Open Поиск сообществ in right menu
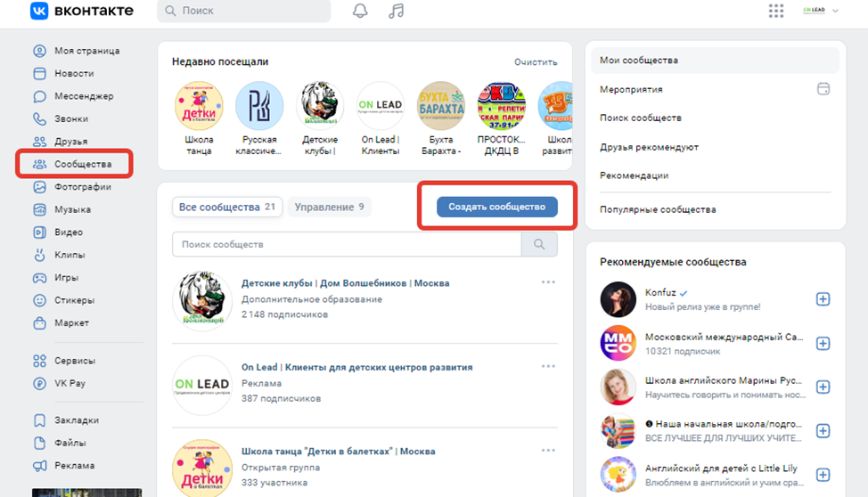Screen dimensions: 868x497 (x=641, y=118)
